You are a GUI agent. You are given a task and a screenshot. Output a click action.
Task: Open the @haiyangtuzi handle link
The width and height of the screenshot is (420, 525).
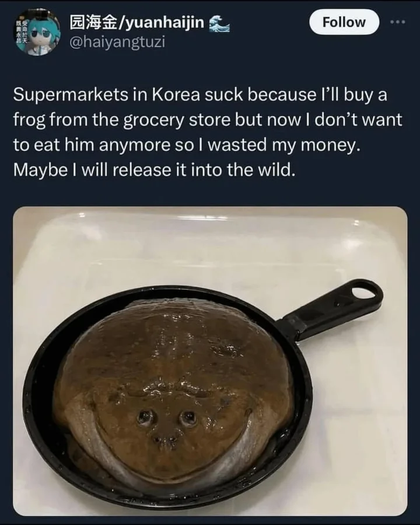[x=117, y=43]
